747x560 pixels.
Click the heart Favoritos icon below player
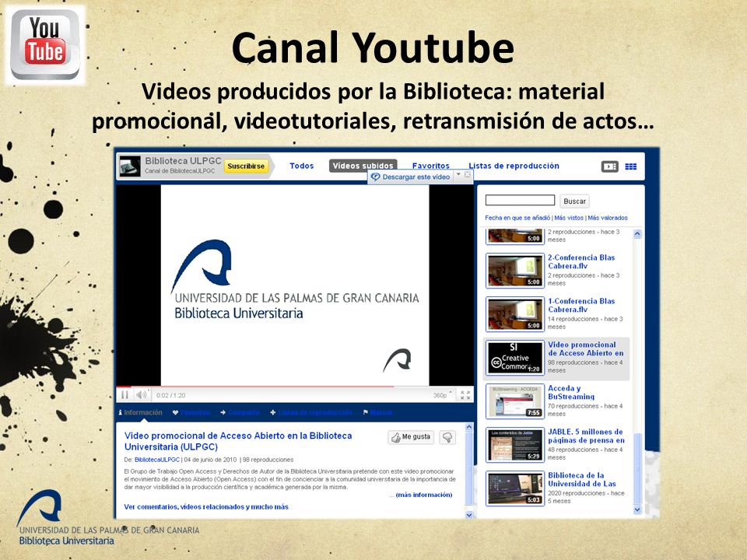(175, 412)
